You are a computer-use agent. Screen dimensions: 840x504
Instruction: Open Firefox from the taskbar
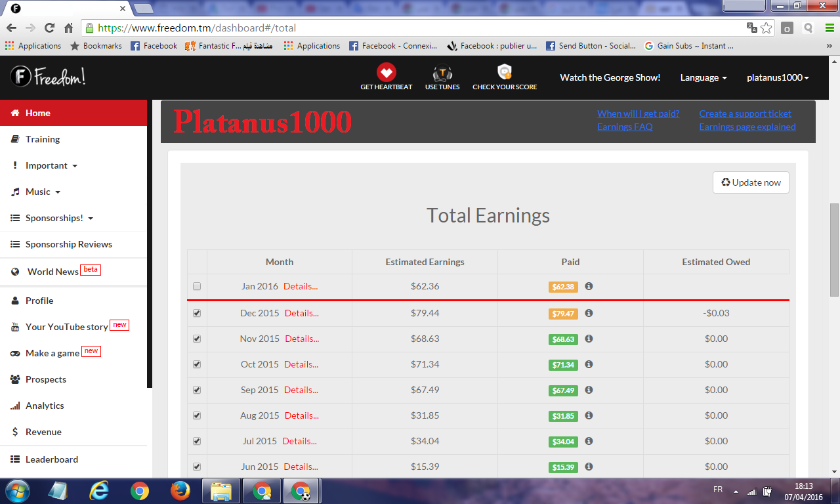click(x=179, y=490)
